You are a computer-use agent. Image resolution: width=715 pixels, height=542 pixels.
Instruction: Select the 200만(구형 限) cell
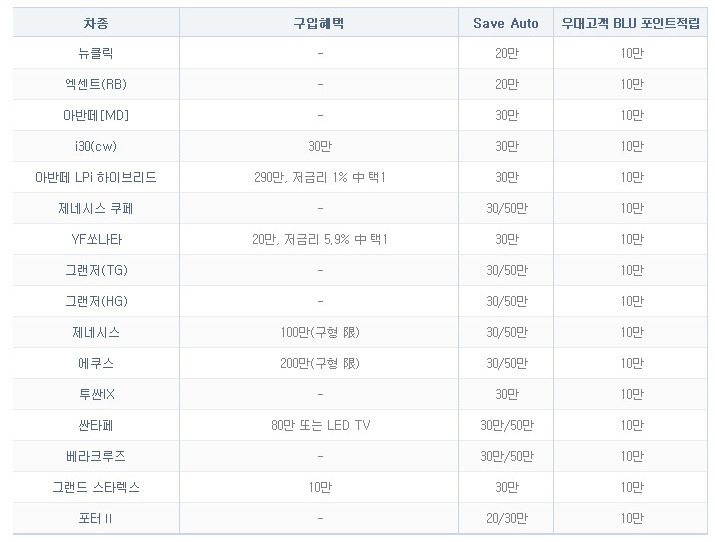point(320,363)
